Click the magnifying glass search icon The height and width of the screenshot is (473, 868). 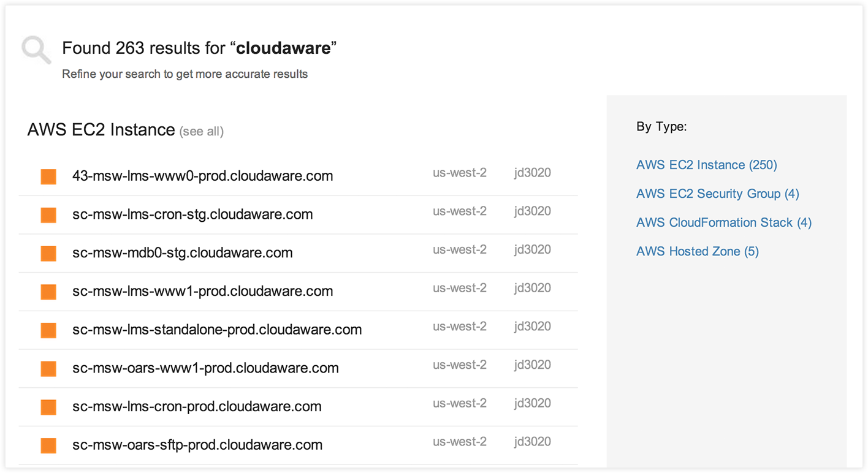click(x=36, y=50)
